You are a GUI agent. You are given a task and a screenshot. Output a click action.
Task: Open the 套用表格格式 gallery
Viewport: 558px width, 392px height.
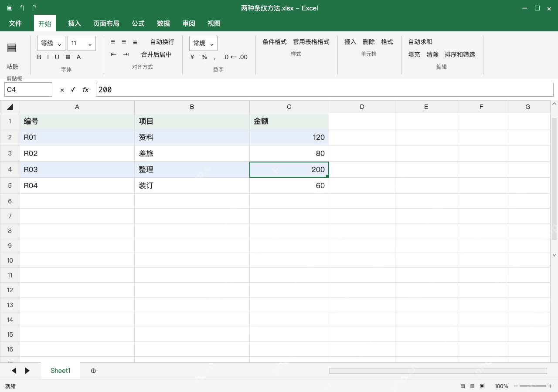[311, 42]
